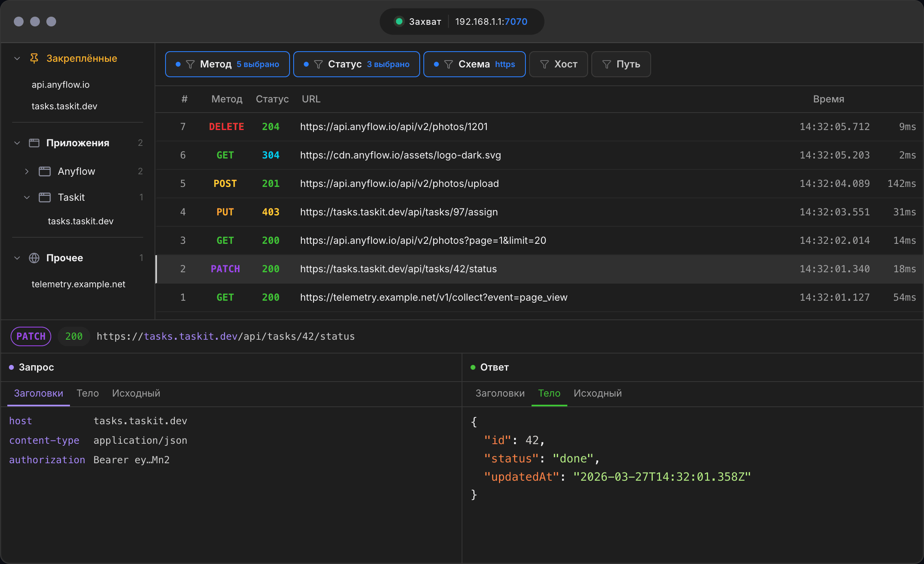
Task: Open the Метод filter with 5 выбрано
Action: click(227, 64)
